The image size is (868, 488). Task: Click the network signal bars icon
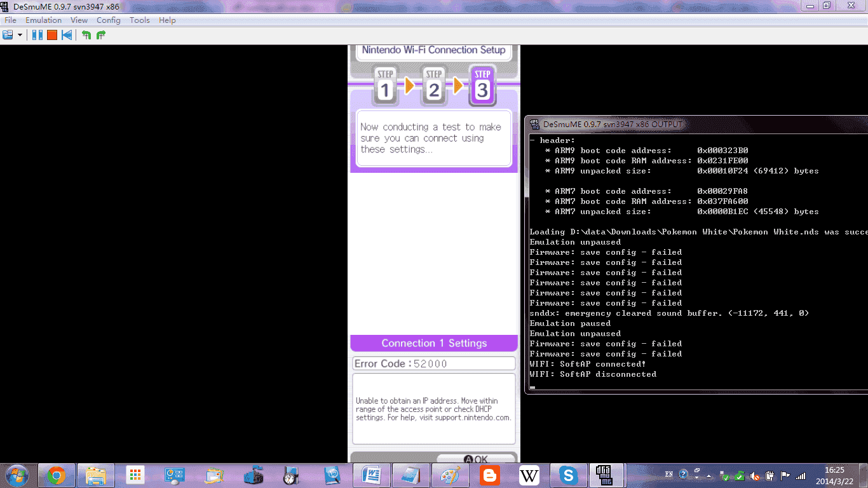pyautogui.click(x=801, y=475)
